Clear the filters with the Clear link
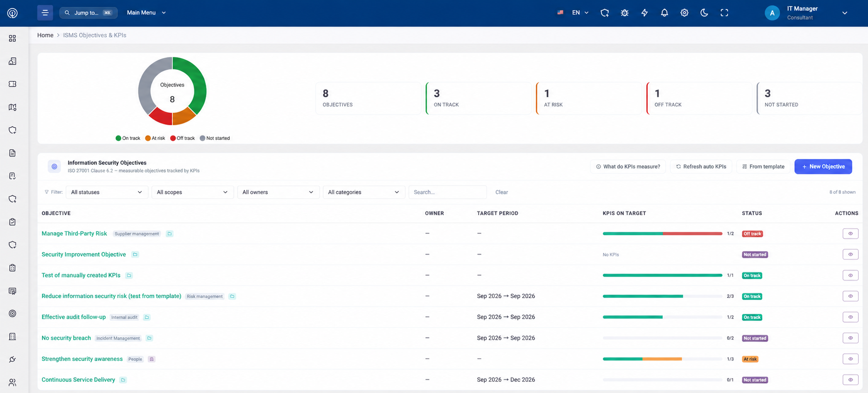Image resolution: width=868 pixels, height=393 pixels. pyautogui.click(x=502, y=192)
